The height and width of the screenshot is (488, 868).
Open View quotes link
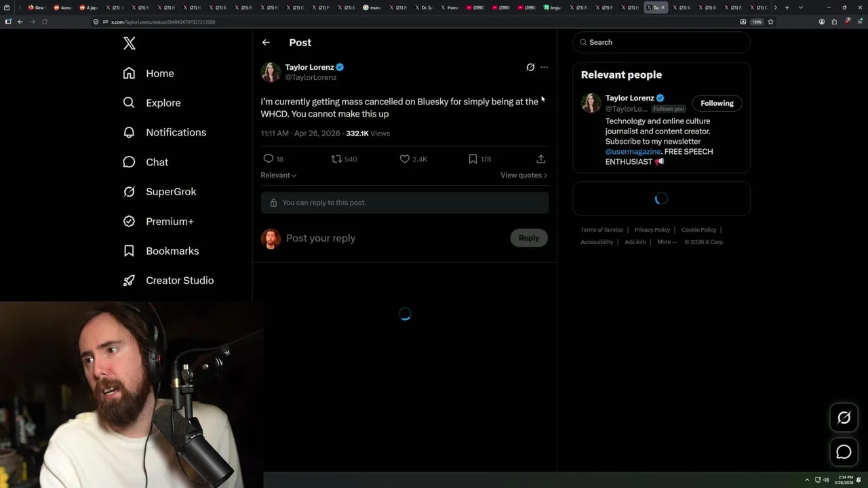(524, 176)
